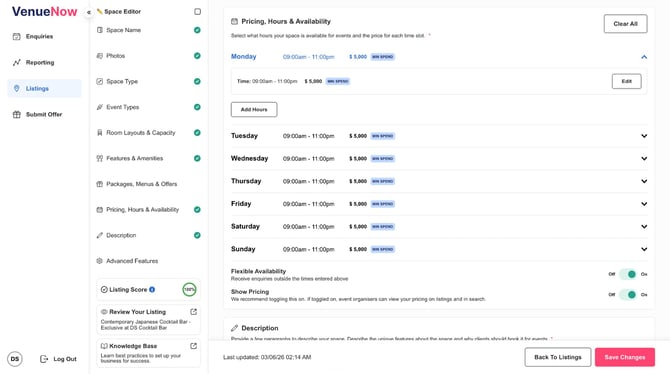Click the Enquiries calendar icon
The width and height of the screenshot is (670, 374).
(x=17, y=36)
